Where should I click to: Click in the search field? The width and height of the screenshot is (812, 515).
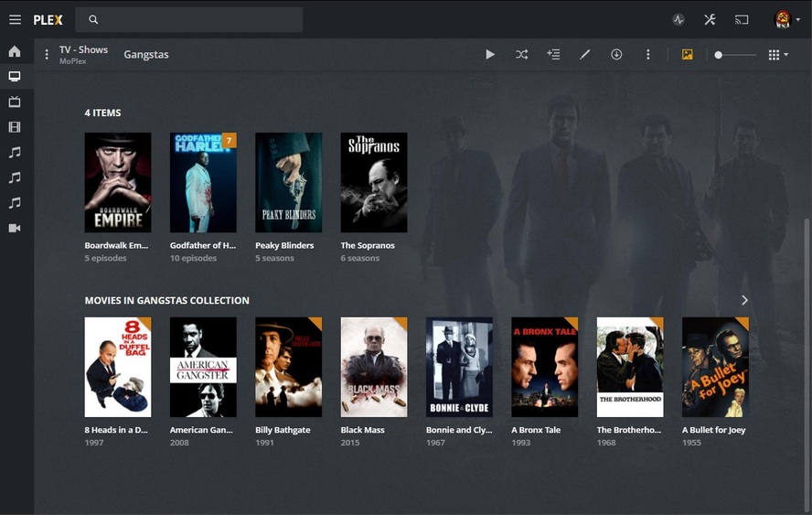pyautogui.click(x=189, y=20)
